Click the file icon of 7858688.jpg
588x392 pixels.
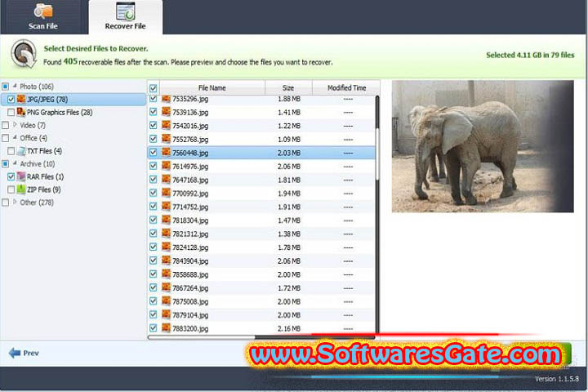tap(166, 274)
